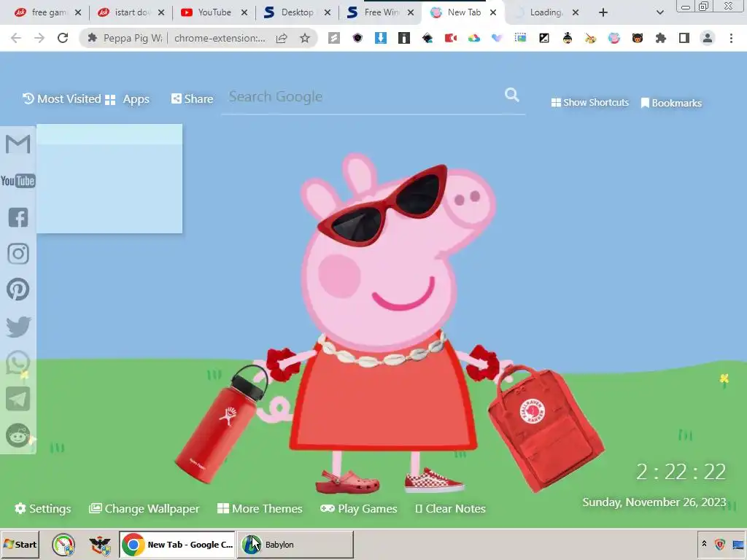This screenshot has height=560, width=747.
Task: Go back to the previous page
Action: 16,38
